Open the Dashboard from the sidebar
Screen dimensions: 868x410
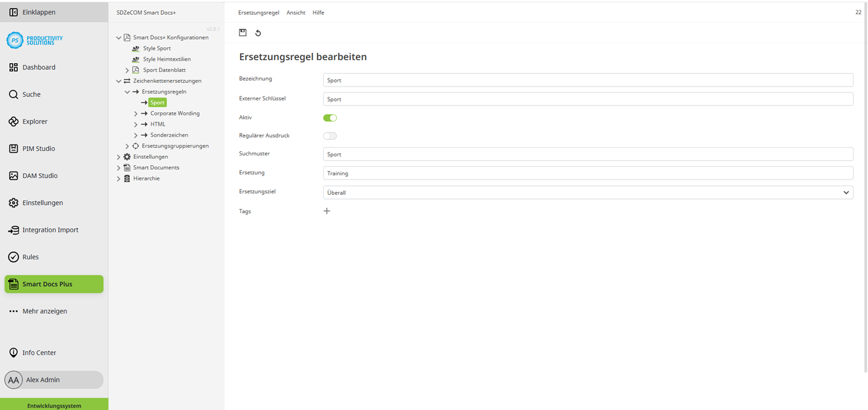click(38, 67)
